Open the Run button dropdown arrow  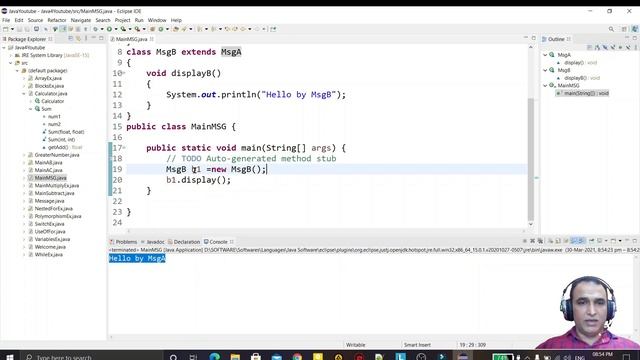coord(116,29)
